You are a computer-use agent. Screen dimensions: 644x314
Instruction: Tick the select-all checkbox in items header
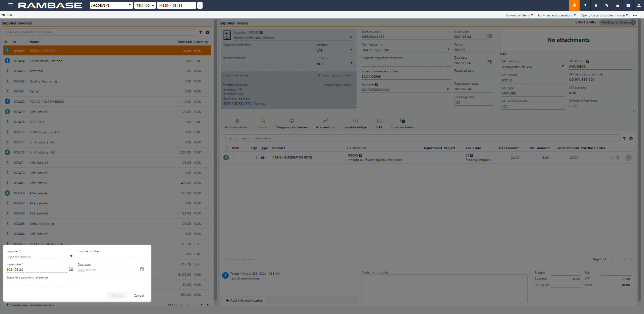[x=226, y=148]
